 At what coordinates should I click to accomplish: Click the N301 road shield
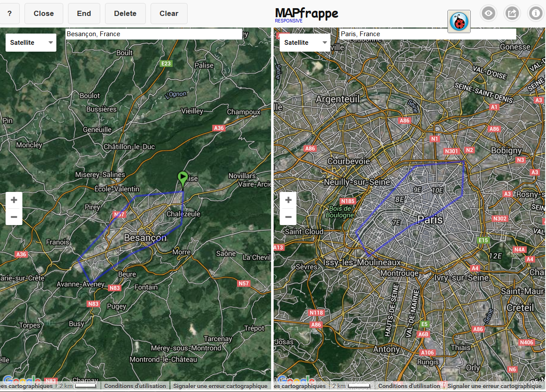pyautogui.click(x=452, y=151)
